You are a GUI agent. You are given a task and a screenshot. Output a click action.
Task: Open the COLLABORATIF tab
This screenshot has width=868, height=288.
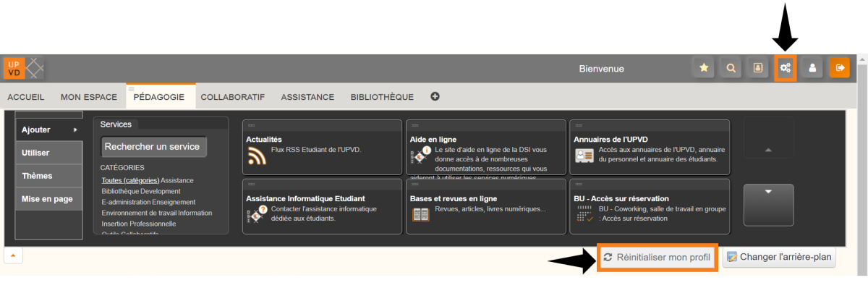pos(233,96)
